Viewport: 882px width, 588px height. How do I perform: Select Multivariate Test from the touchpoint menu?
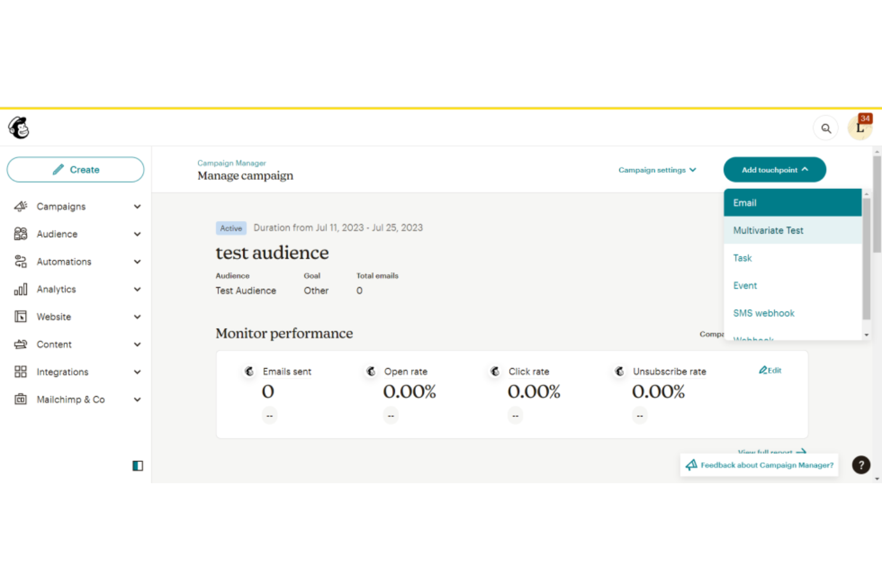[x=768, y=230]
